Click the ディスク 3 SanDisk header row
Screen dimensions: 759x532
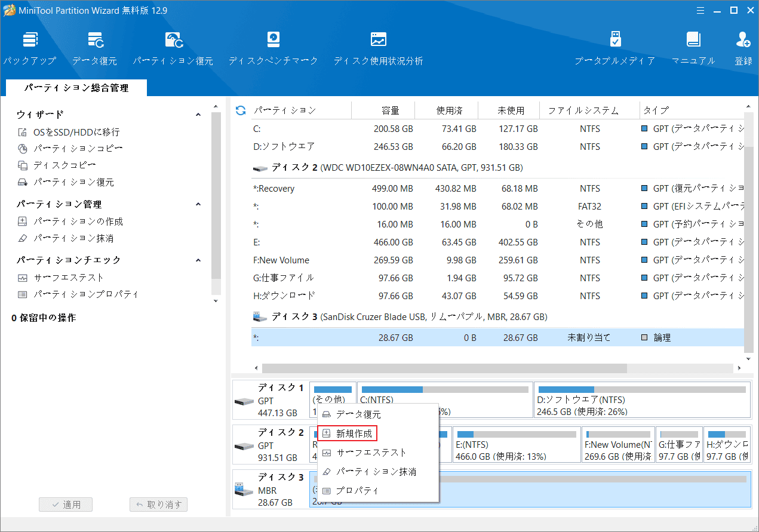point(498,317)
